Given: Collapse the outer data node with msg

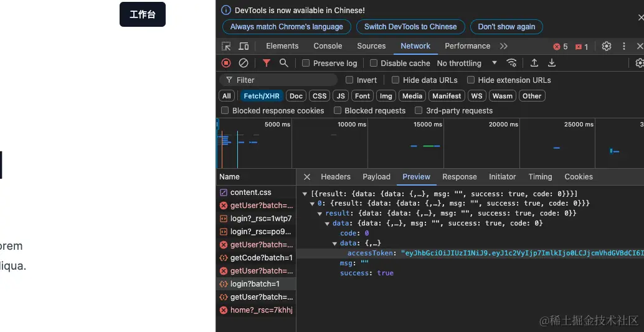Looking at the screenshot, I should point(328,223).
